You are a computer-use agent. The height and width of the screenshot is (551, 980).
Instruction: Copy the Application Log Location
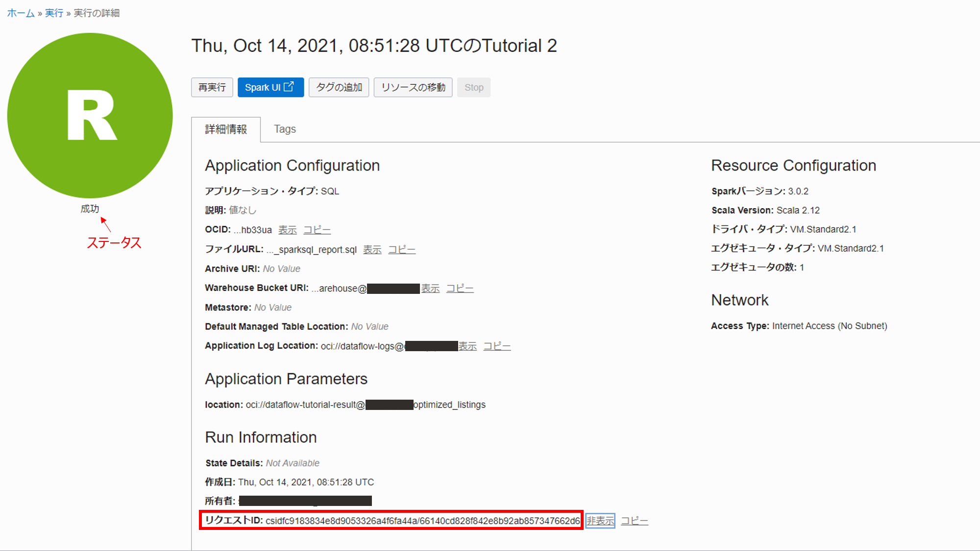coord(497,346)
